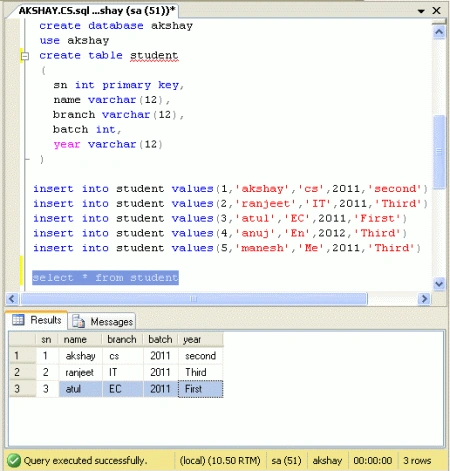Click the 'use akshay' line
This screenshot has height=471, width=450.
(x=74, y=41)
